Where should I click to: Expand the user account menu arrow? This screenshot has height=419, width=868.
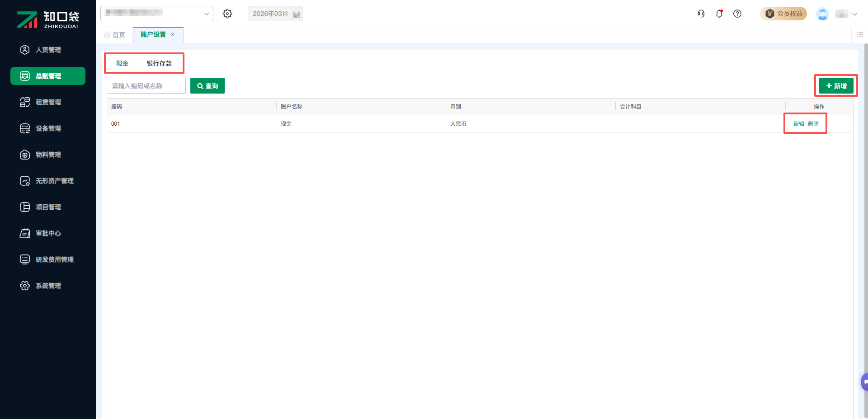(x=854, y=14)
